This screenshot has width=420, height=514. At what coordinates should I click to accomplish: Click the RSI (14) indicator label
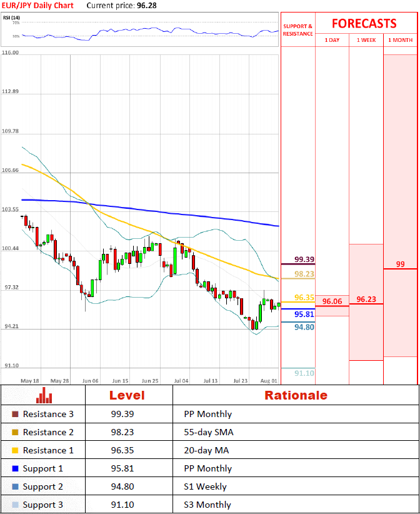pyautogui.click(x=11, y=18)
